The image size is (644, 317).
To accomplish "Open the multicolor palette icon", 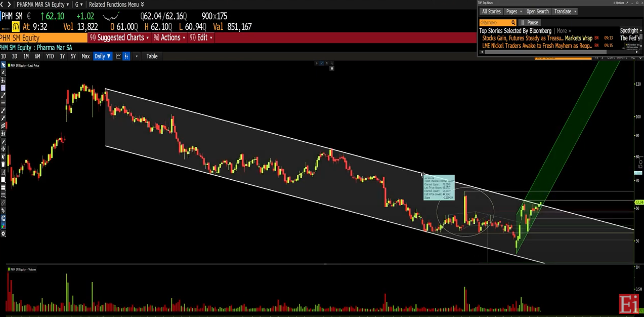I will [3, 226].
